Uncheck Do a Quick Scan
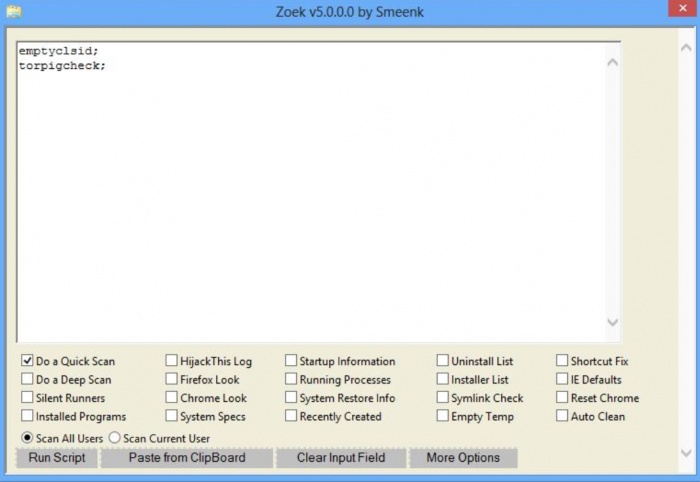 tap(27, 360)
